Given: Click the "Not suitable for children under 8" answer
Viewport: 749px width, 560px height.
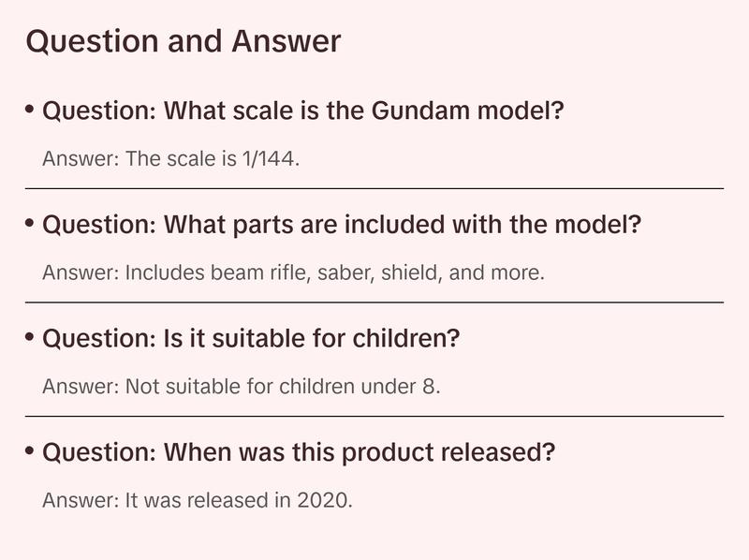Looking at the screenshot, I should [241, 386].
